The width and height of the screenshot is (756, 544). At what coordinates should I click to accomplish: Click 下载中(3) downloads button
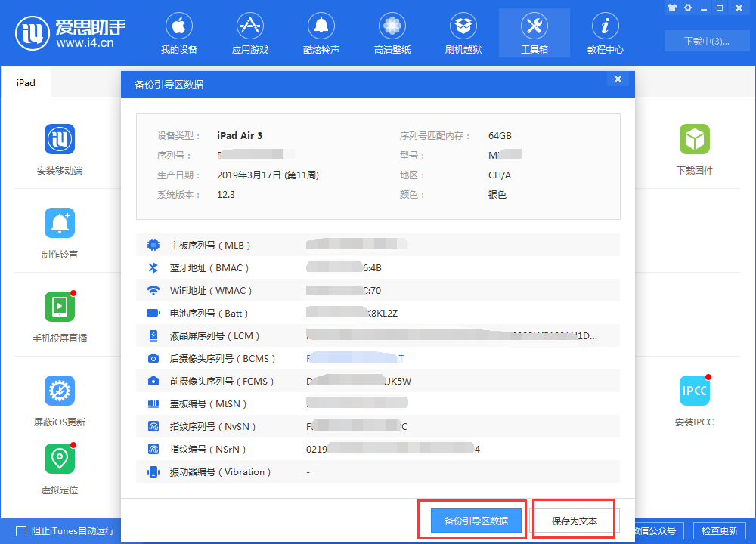coord(707,41)
